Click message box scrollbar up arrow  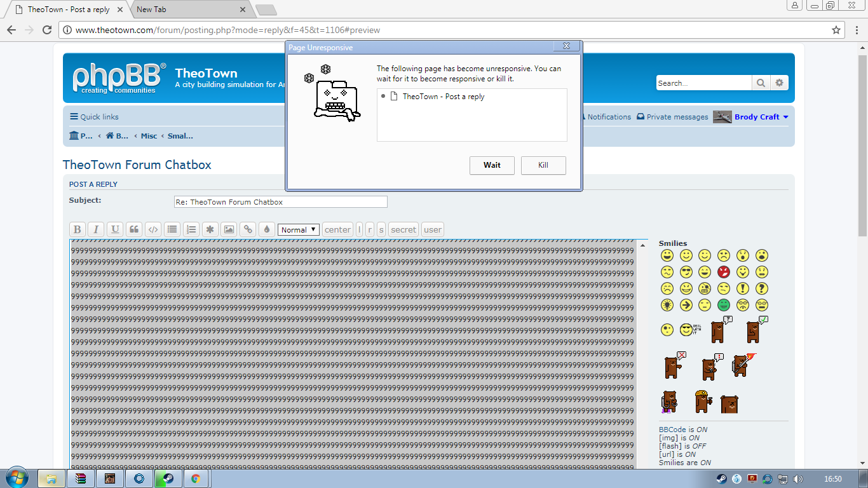642,245
